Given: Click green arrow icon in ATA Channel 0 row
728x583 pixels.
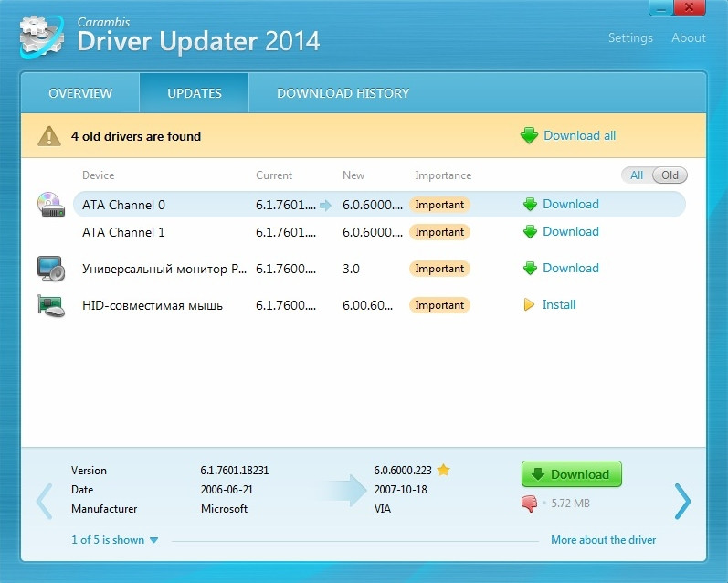Looking at the screenshot, I should pos(530,205).
